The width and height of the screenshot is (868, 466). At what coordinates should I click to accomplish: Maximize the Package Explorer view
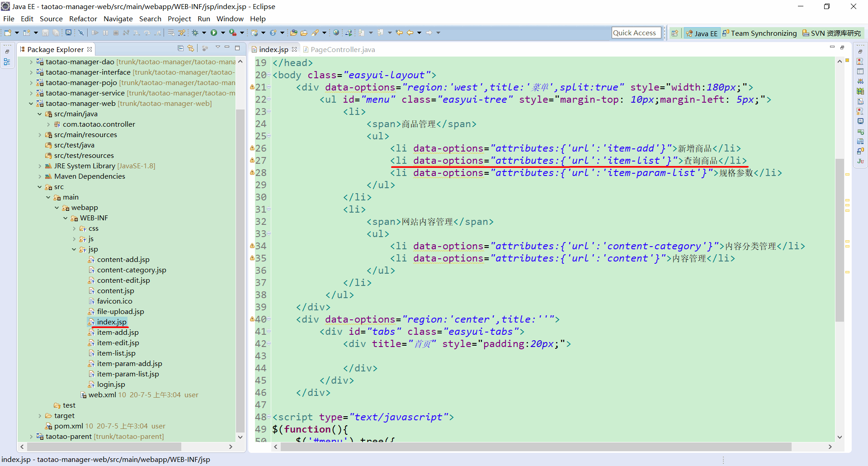(x=237, y=48)
